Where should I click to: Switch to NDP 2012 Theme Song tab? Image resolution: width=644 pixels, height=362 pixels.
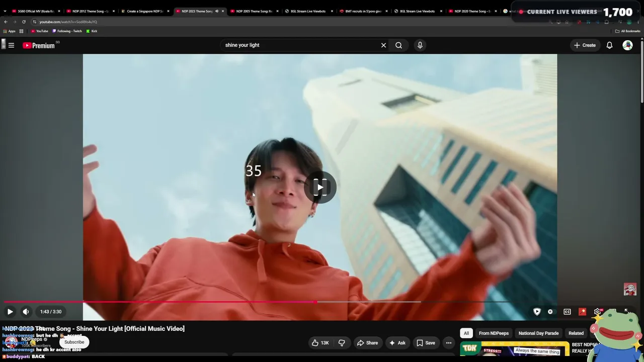[90, 11]
